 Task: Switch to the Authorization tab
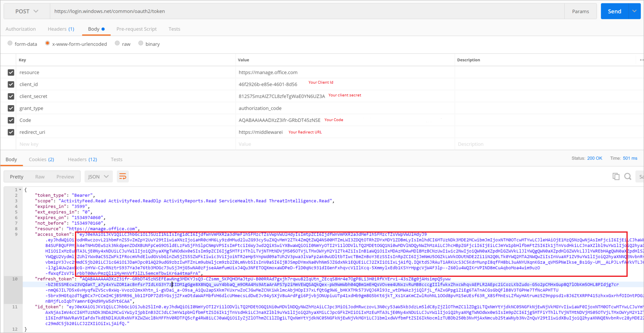(21, 29)
